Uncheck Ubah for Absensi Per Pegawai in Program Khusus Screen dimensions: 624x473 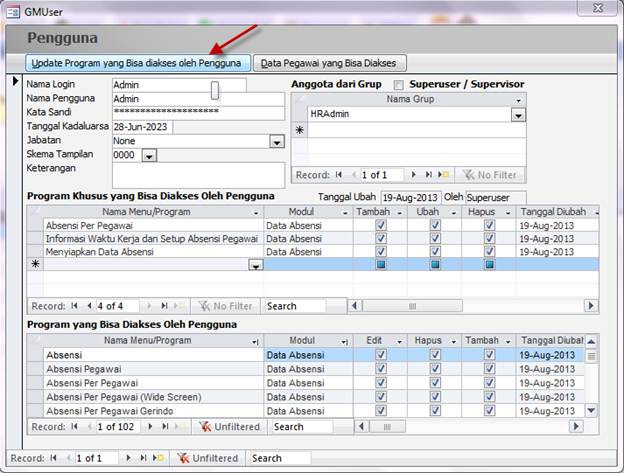(x=435, y=225)
